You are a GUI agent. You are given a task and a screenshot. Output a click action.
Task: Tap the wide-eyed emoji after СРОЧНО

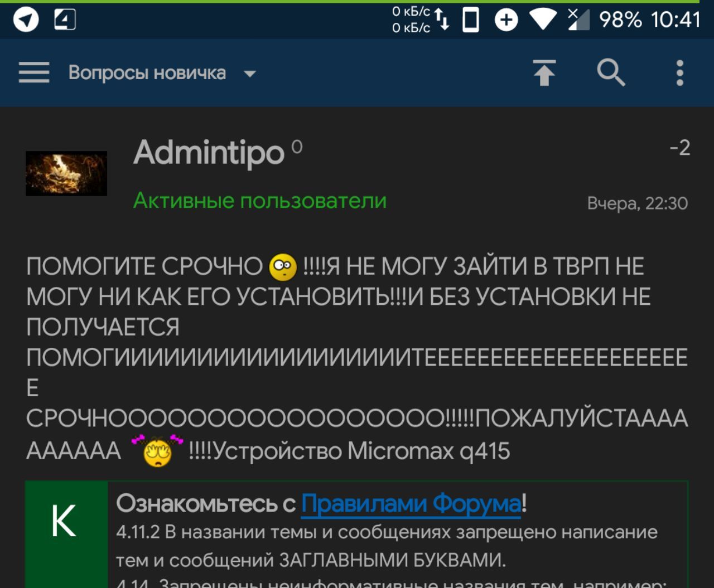(283, 267)
